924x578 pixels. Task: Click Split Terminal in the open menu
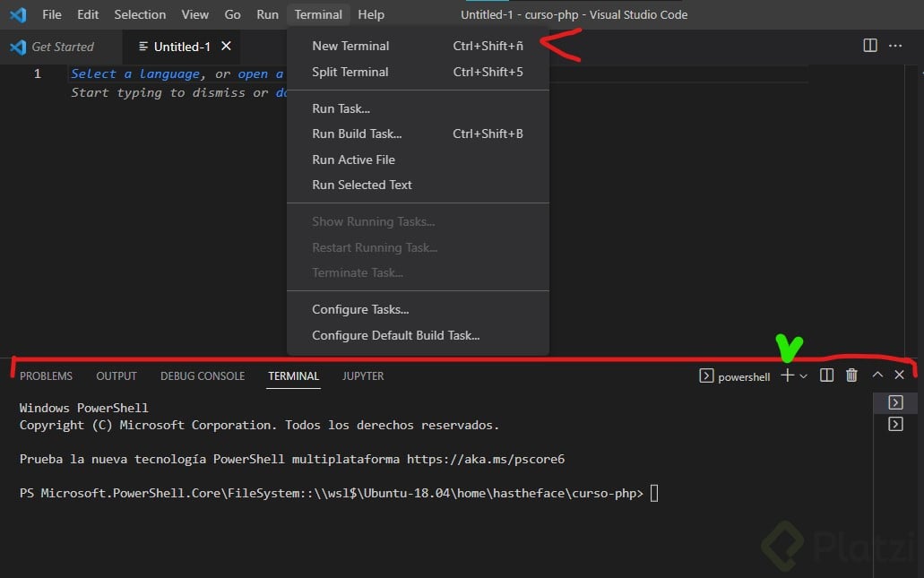[350, 72]
